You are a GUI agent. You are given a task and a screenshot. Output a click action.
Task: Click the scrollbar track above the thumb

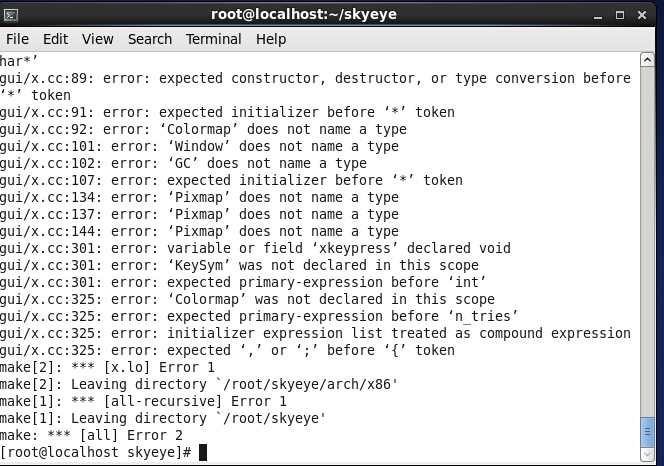(x=647, y=241)
